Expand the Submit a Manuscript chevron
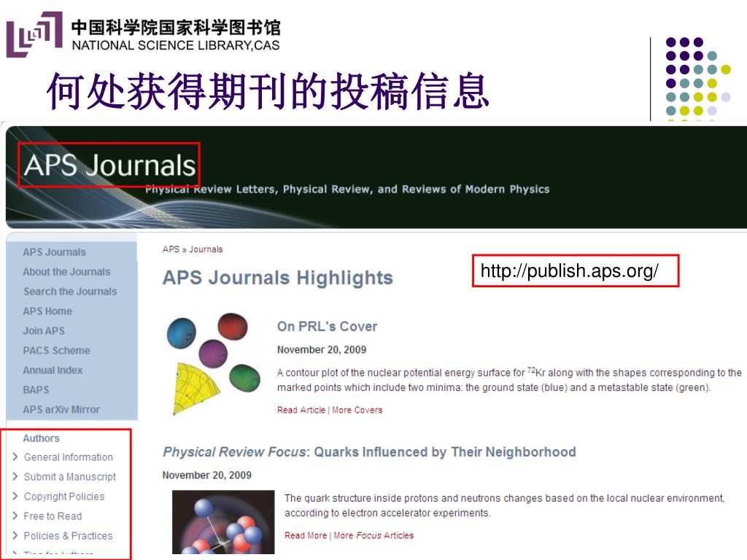The width and height of the screenshot is (747, 560). [15, 476]
